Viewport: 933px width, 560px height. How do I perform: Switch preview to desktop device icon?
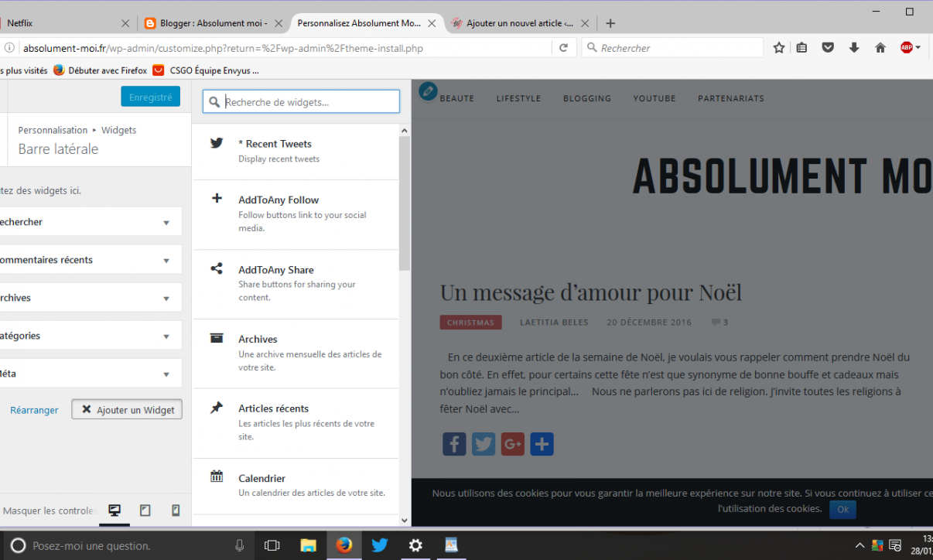tap(114, 510)
